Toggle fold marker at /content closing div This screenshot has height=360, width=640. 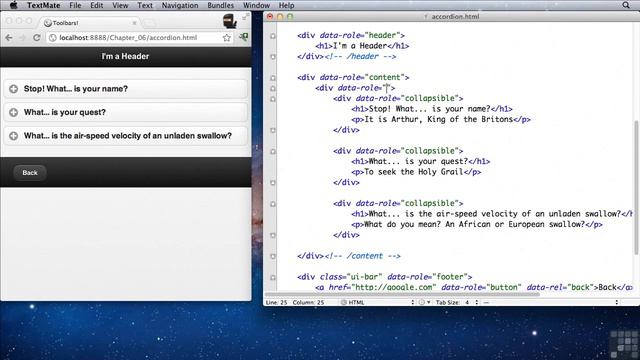[x=273, y=256]
